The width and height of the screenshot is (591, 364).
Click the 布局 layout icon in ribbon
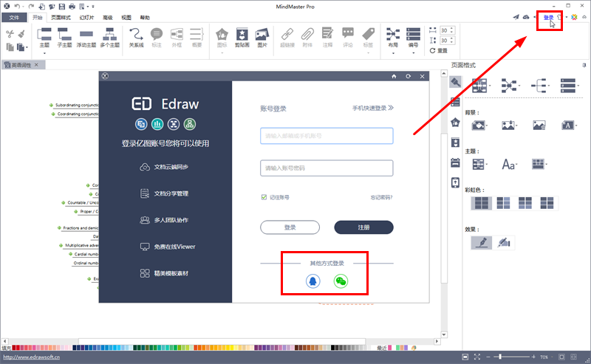pyautogui.click(x=393, y=34)
